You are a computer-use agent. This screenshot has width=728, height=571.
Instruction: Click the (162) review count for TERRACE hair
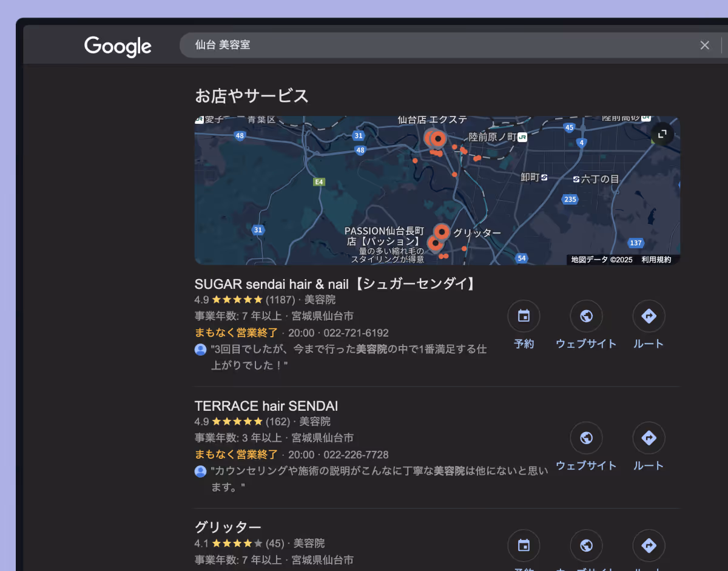(278, 422)
